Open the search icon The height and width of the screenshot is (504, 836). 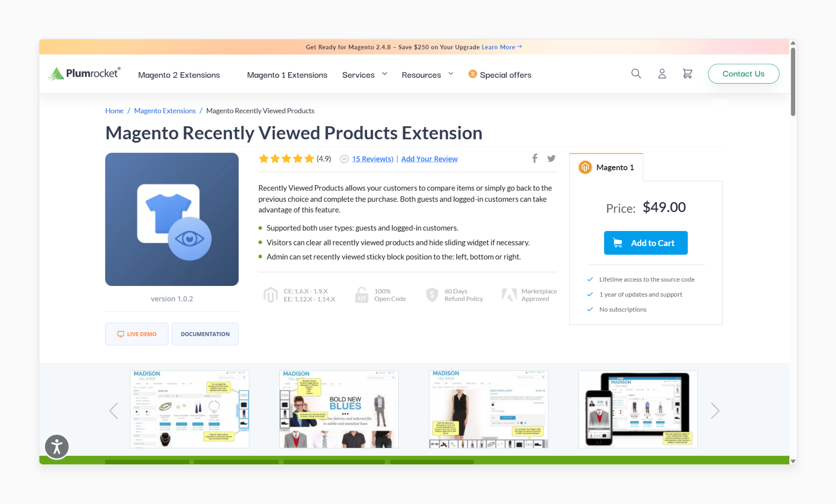[636, 74]
